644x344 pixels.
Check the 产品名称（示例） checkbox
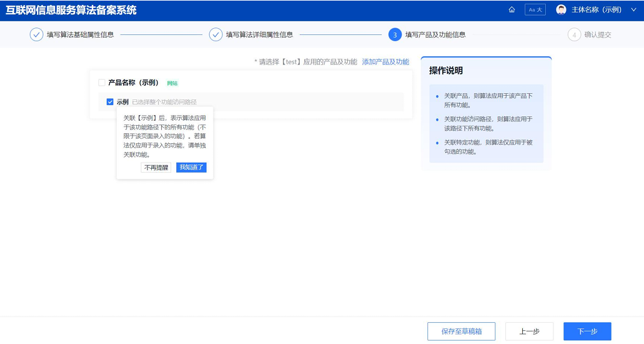[101, 83]
